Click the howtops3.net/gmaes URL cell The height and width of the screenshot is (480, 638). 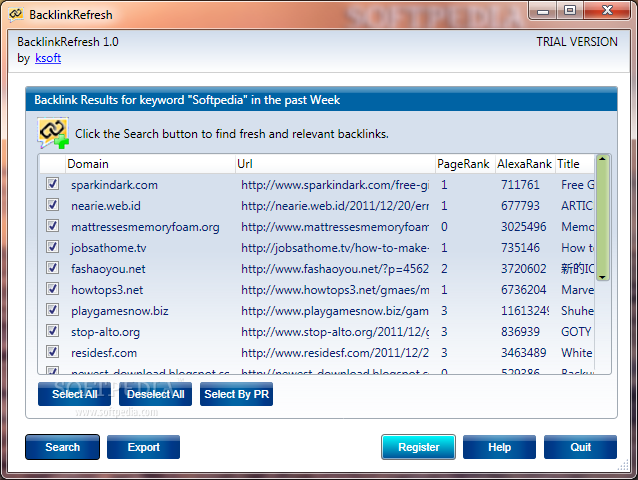pos(335,290)
